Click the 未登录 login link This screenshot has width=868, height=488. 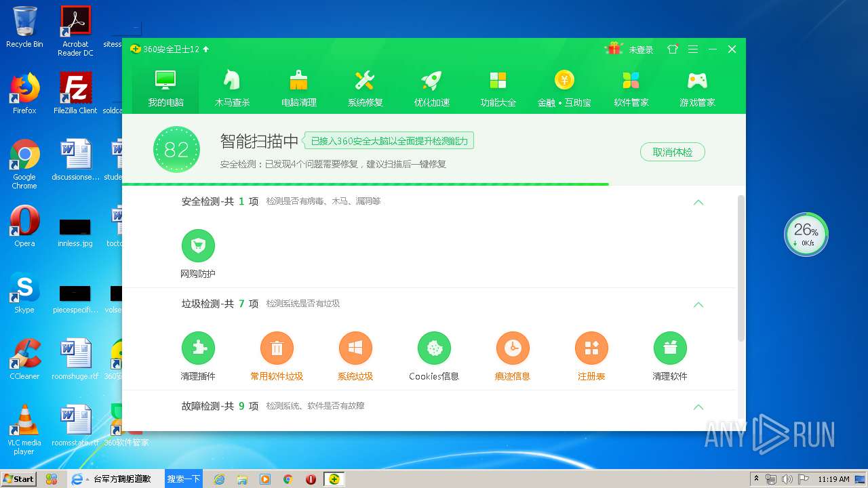(x=641, y=49)
